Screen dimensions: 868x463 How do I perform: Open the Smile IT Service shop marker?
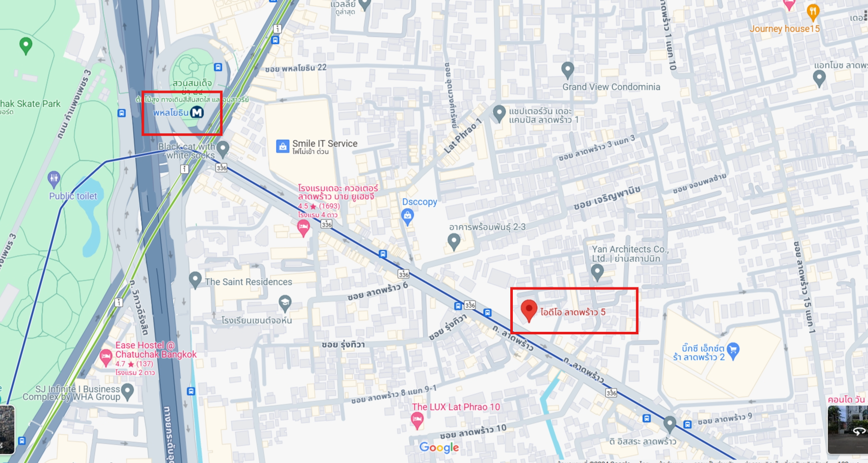coord(283,147)
